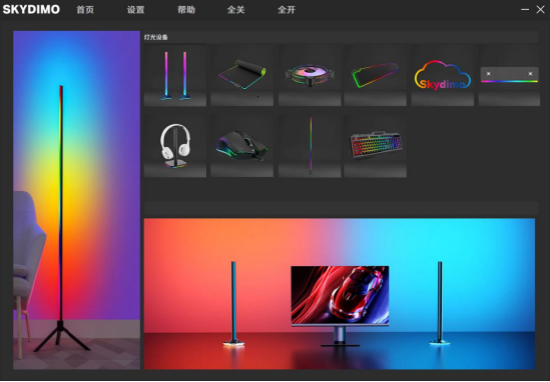
Task: Select the RGB gaming mouse device
Action: pyautogui.click(x=242, y=146)
